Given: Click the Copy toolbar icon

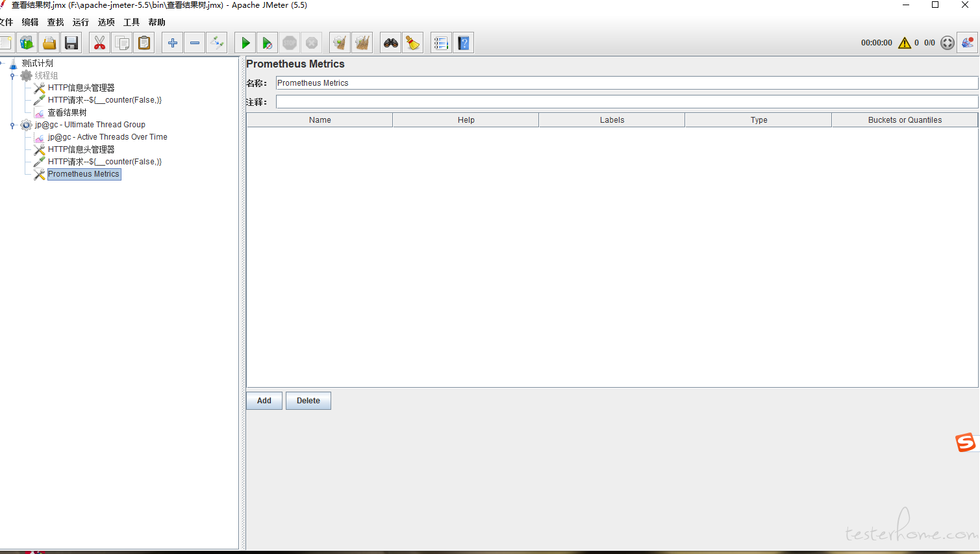Looking at the screenshot, I should coord(121,43).
